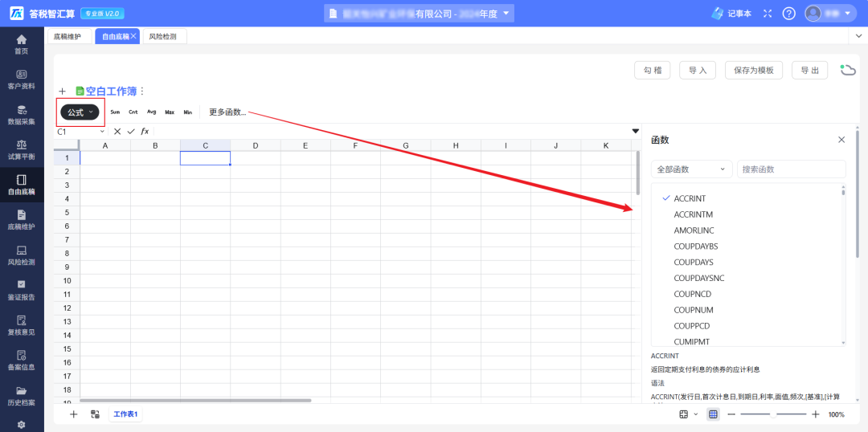This screenshot has height=432, width=868.
Task: Open 底稿维护 in the sidebar
Action: (x=22, y=220)
